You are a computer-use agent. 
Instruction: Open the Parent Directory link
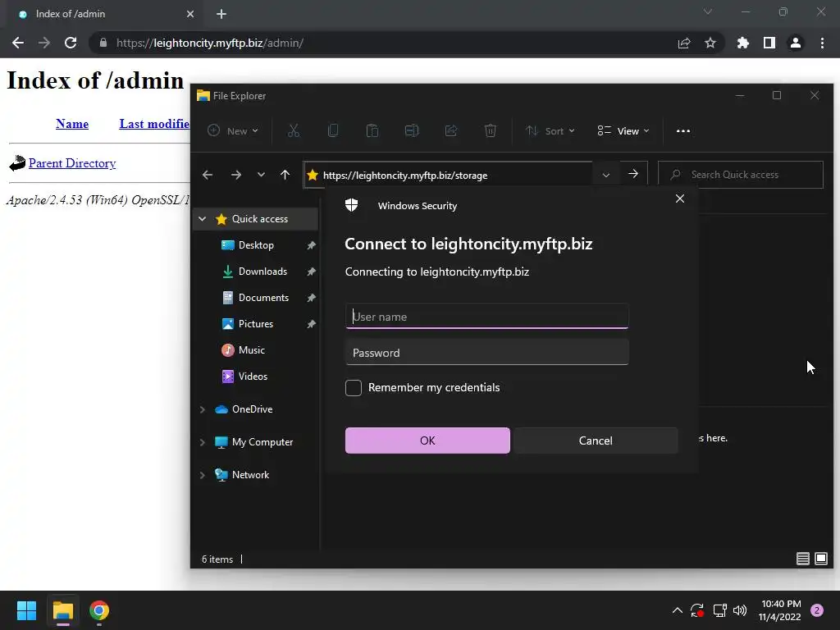[72, 163]
